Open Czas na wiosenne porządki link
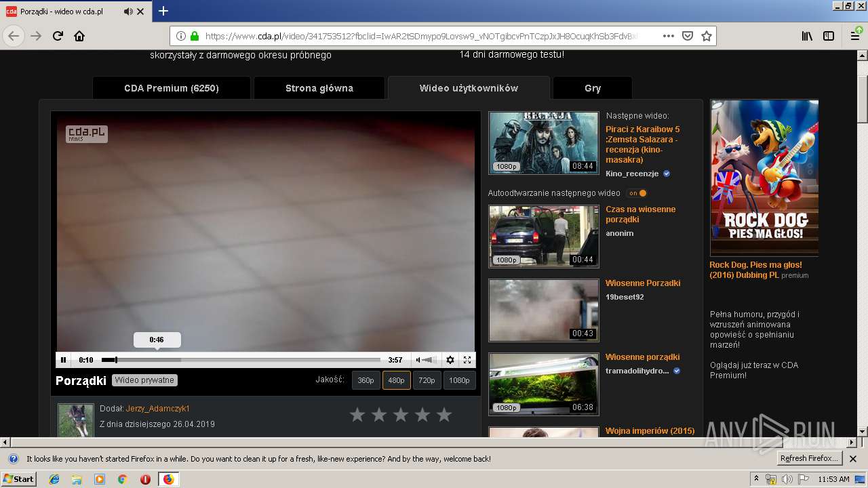The width and height of the screenshot is (868, 488). click(x=641, y=214)
